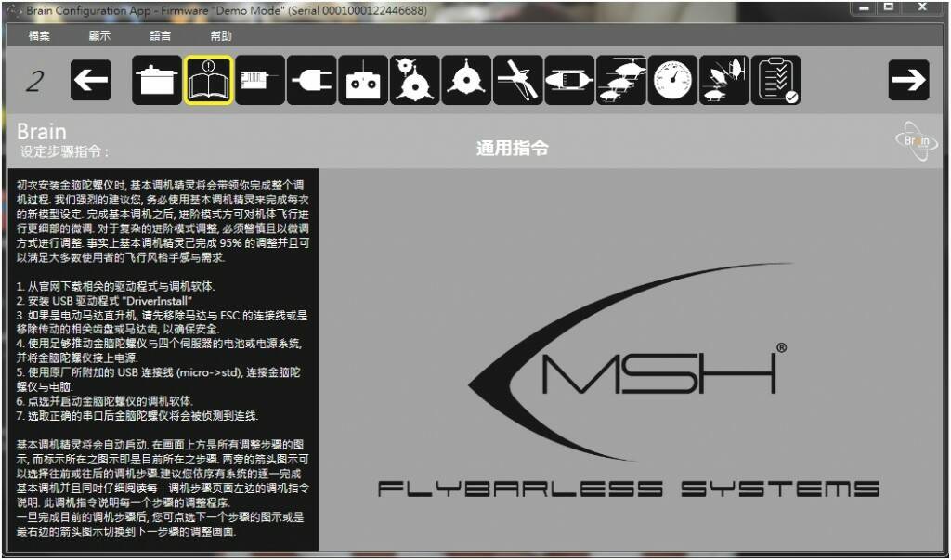Open the 語言 menu
Screen dimensions: 951x560
(x=160, y=36)
